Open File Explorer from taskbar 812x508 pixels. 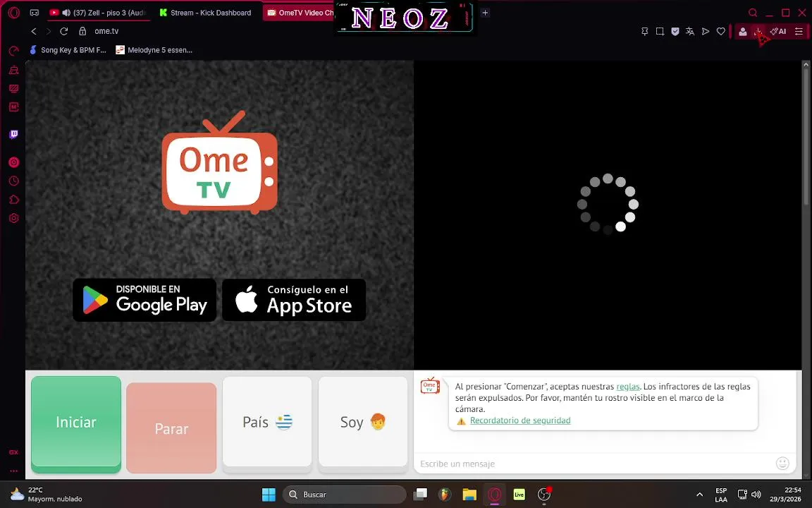(x=469, y=495)
